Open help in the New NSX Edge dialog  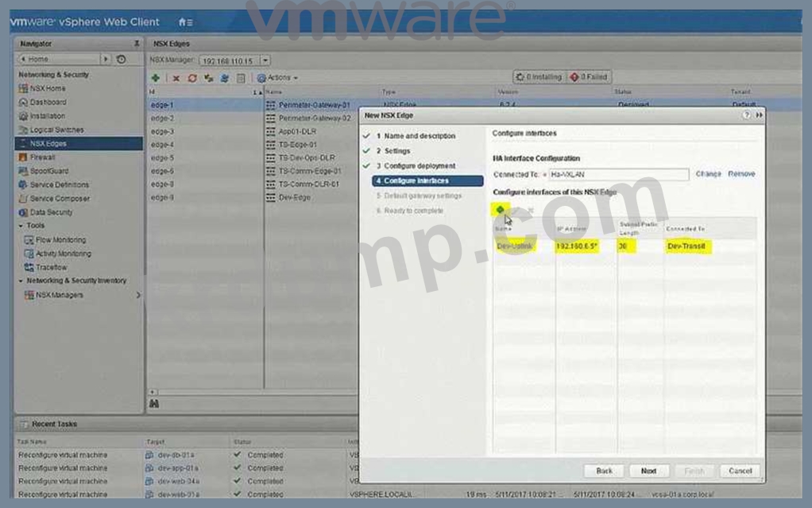[746, 115]
